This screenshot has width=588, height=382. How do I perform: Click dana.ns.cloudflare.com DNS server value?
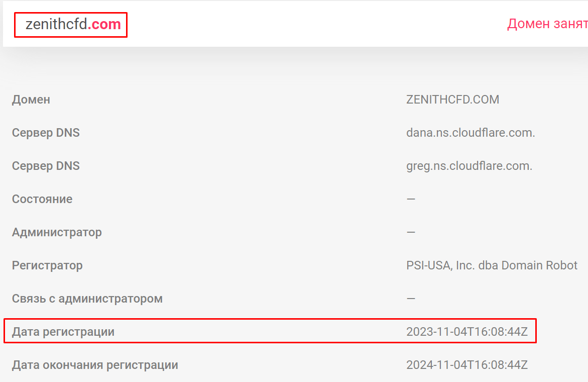coord(471,133)
